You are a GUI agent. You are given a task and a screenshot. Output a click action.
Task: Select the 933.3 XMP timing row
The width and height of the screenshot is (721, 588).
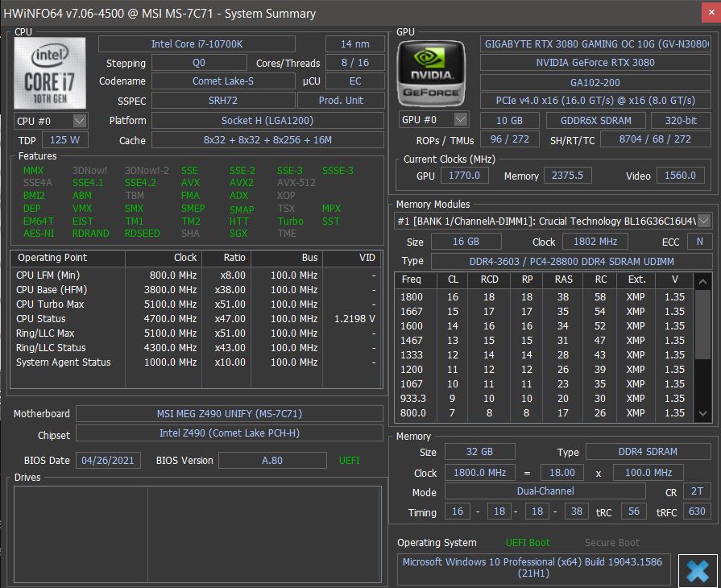(x=545, y=399)
